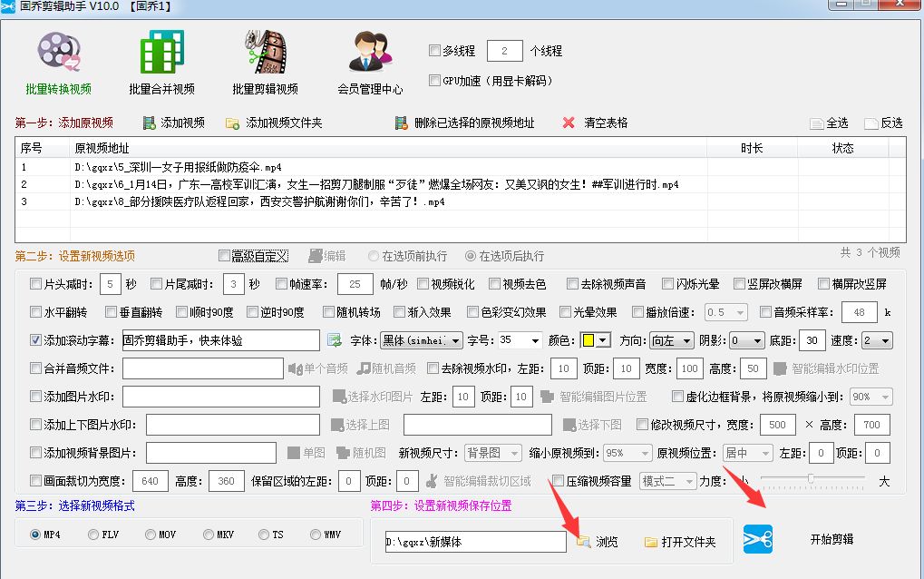Click the 智能编辑裁切区域 icon
The width and height of the screenshot is (924, 579).
pyautogui.click(x=432, y=481)
